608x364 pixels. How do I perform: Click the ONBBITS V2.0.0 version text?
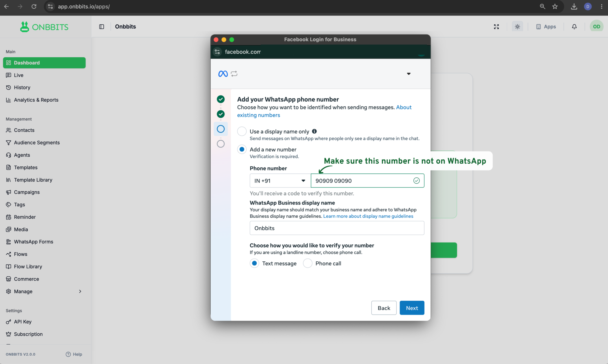click(21, 354)
